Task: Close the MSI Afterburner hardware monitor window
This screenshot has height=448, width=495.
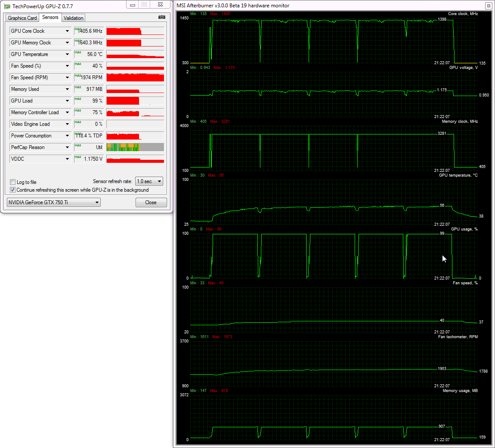Action: tap(489, 6)
